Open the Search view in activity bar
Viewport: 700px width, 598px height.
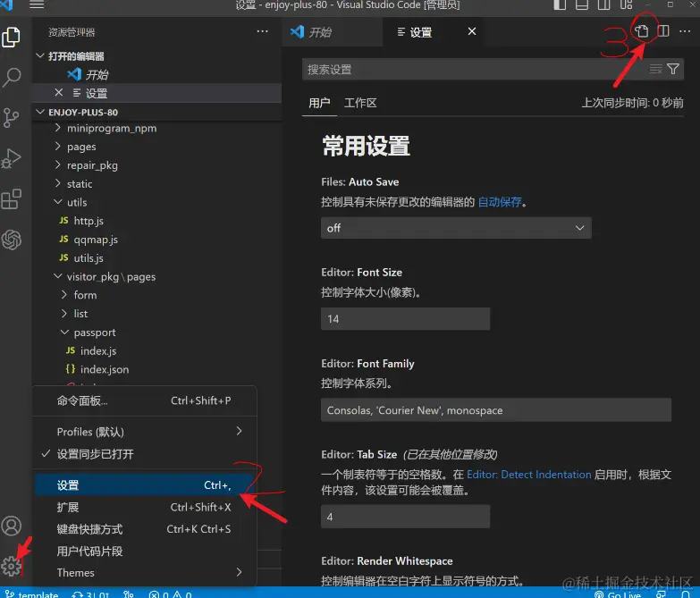point(11,77)
